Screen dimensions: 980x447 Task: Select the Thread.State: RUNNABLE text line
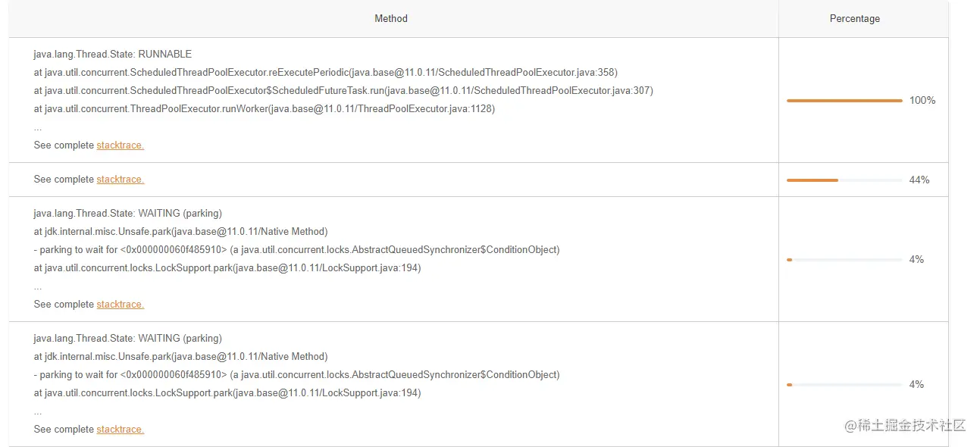click(113, 55)
